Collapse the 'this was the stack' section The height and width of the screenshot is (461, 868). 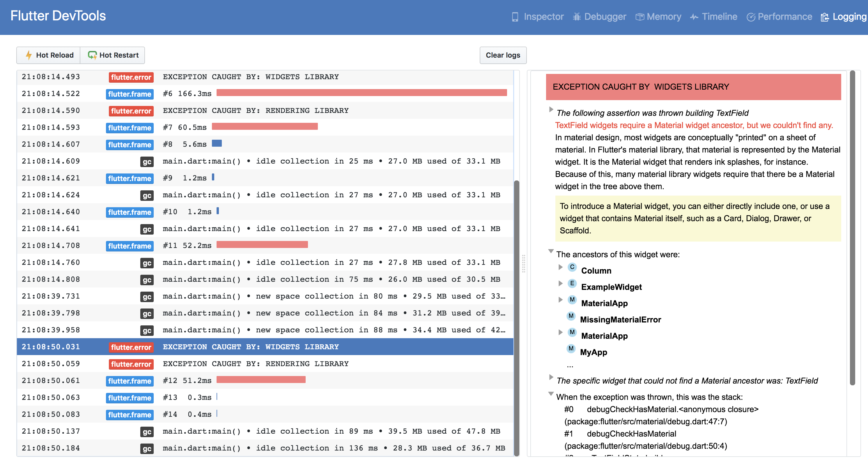(x=551, y=393)
